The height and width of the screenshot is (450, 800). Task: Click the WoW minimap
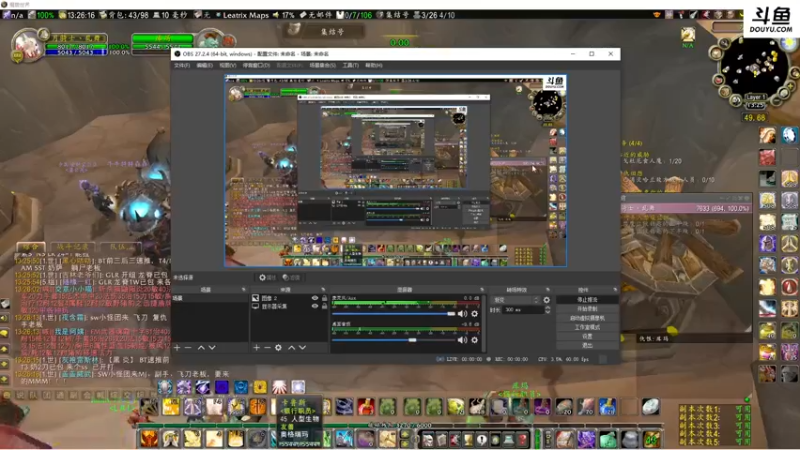(754, 68)
